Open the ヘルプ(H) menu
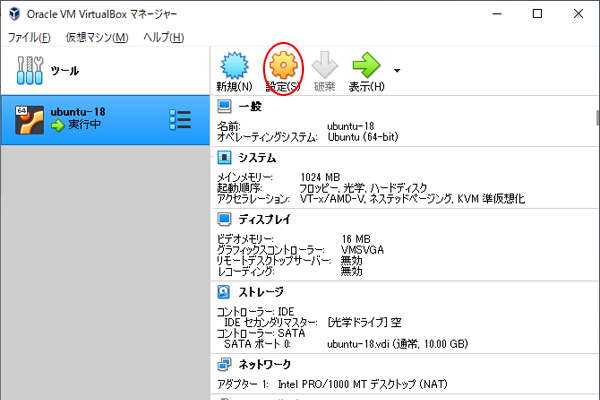This screenshot has width=600, height=400. [x=163, y=38]
